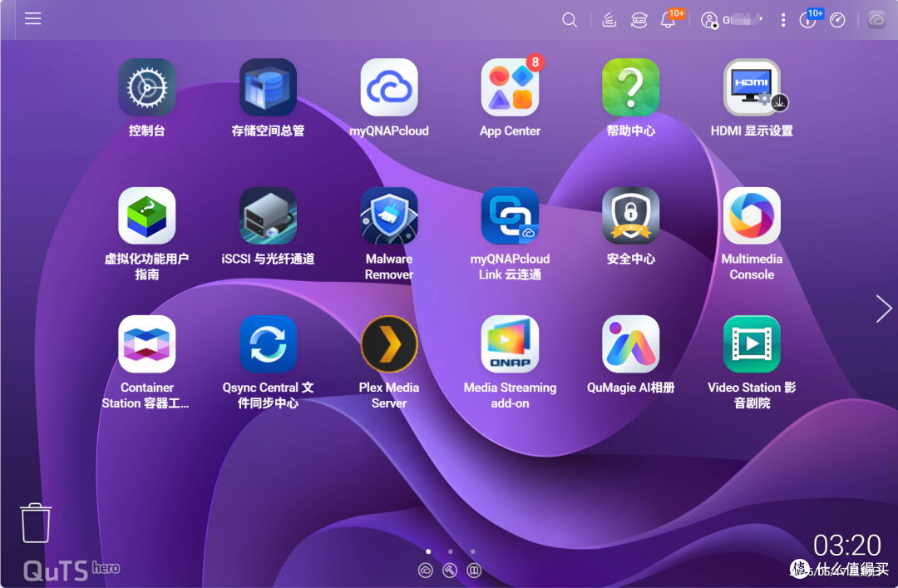This screenshot has width=898, height=588.
Task: Launch Plex Media Server
Action: click(x=389, y=343)
